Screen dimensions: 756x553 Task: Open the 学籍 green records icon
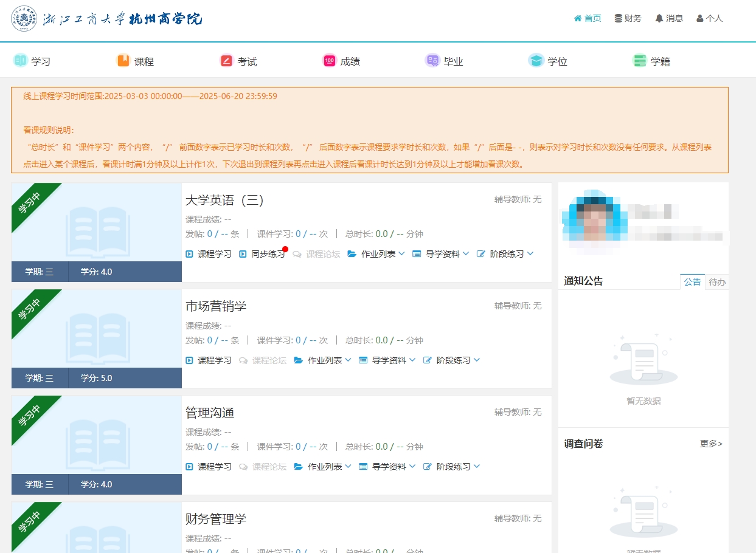640,61
